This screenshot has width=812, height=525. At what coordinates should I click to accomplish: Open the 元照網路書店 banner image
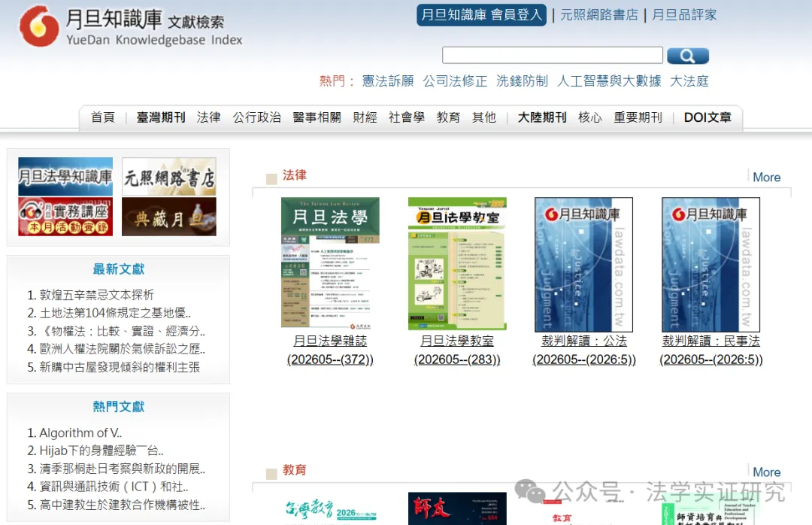click(169, 177)
